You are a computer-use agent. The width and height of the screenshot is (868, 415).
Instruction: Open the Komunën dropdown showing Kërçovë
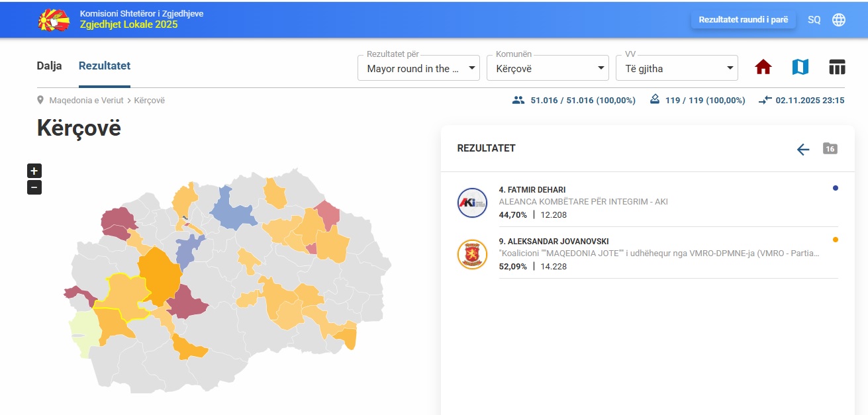pos(547,68)
